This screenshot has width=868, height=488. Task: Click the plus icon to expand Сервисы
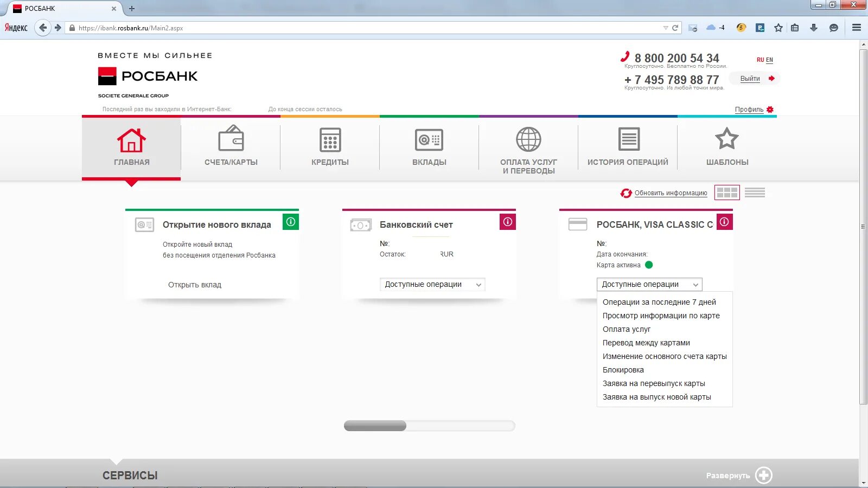click(764, 476)
